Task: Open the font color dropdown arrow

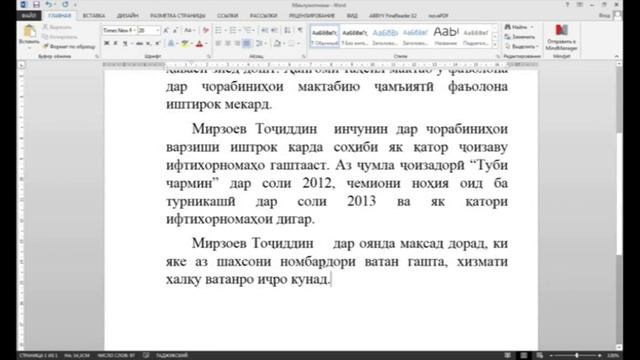Action: [x=206, y=43]
